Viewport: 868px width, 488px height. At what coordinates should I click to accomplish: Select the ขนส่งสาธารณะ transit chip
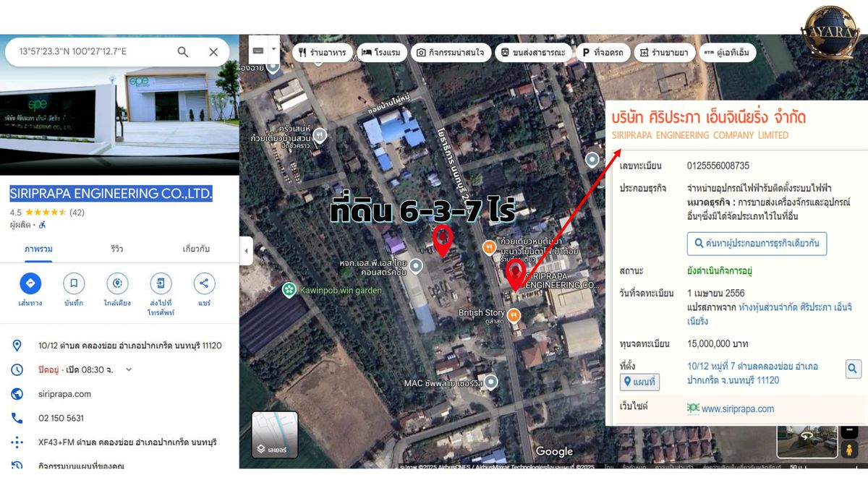[534, 52]
